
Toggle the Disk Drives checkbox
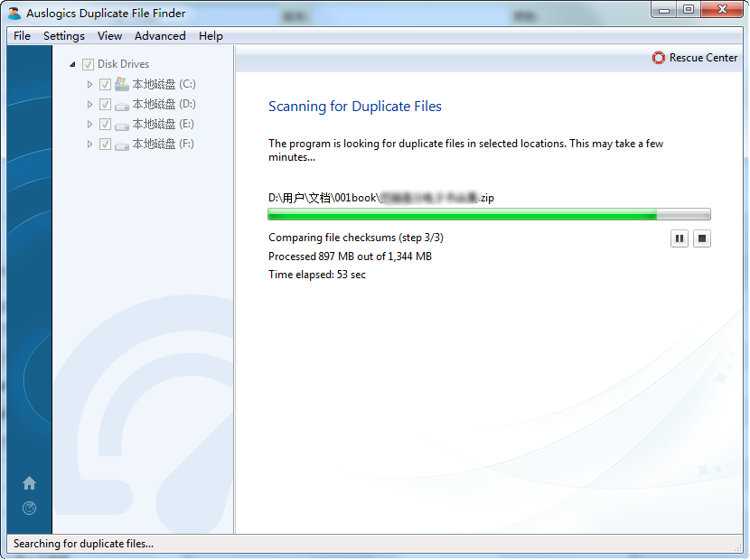(x=88, y=64)
